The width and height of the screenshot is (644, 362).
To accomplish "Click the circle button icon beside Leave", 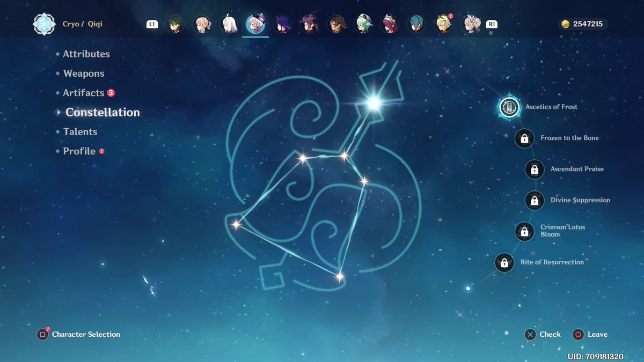I will pos(578,335).
